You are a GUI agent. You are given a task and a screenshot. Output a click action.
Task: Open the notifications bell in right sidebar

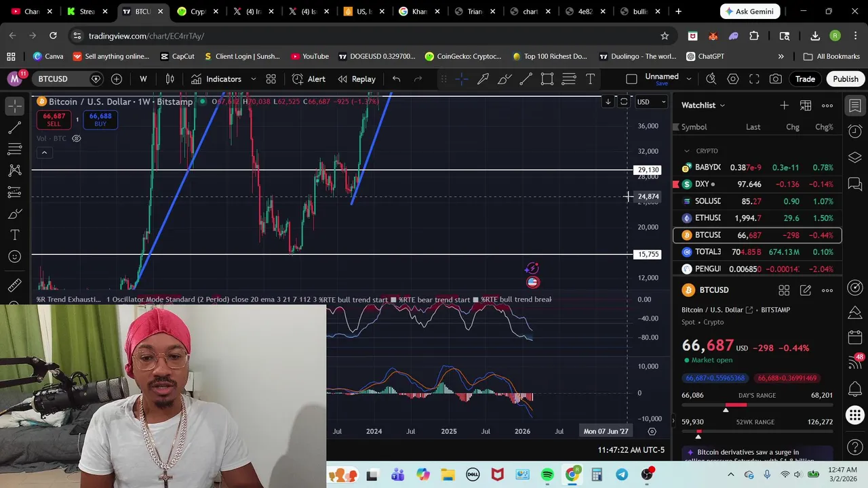click(x=855, y=388)
